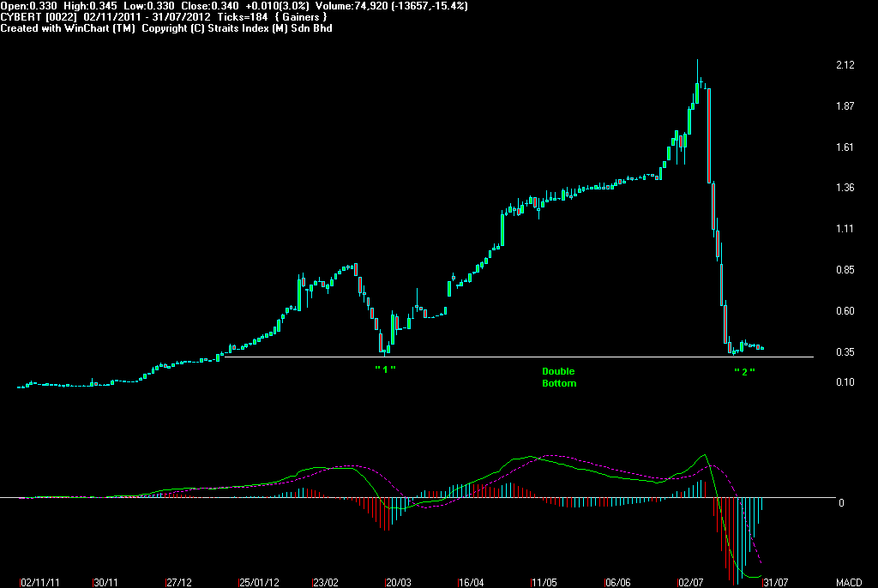This screenshot has height=588, width=878.
Task: Select the 23/02 date marker
Action: (x=325, y=582)
